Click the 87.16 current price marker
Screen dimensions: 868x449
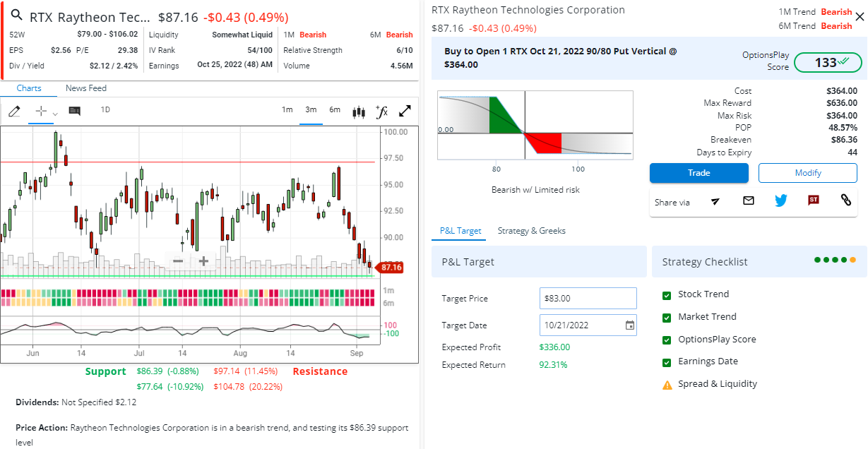[389, 268]
